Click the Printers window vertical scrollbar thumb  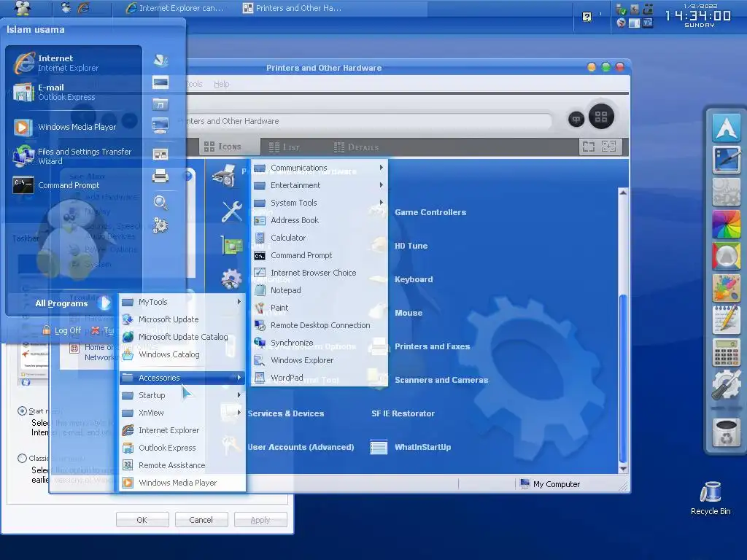(623, 378)
